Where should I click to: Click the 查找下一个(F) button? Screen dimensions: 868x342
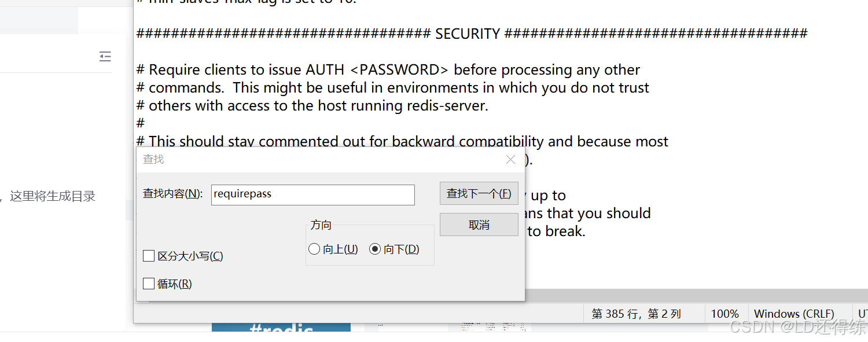(479, 193)
